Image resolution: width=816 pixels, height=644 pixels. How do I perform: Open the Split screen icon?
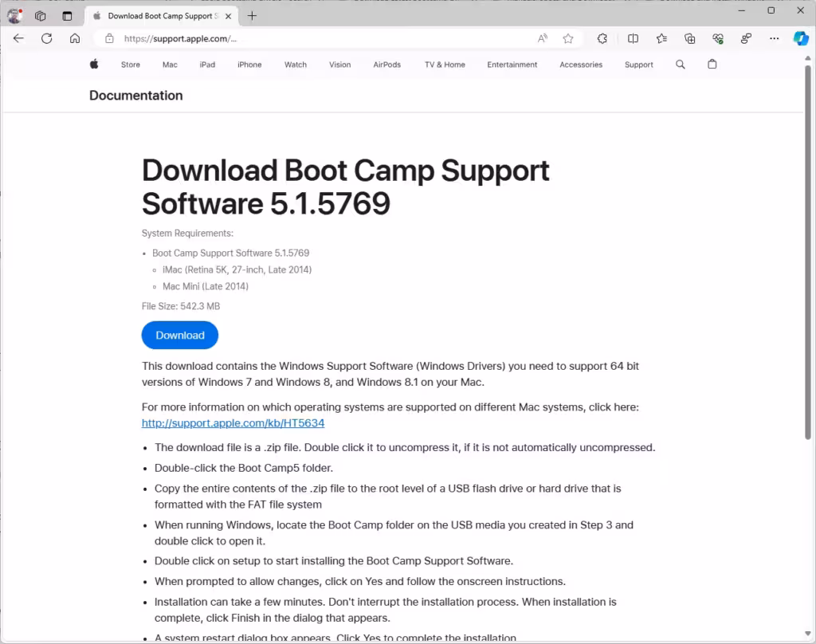point(633,38)
